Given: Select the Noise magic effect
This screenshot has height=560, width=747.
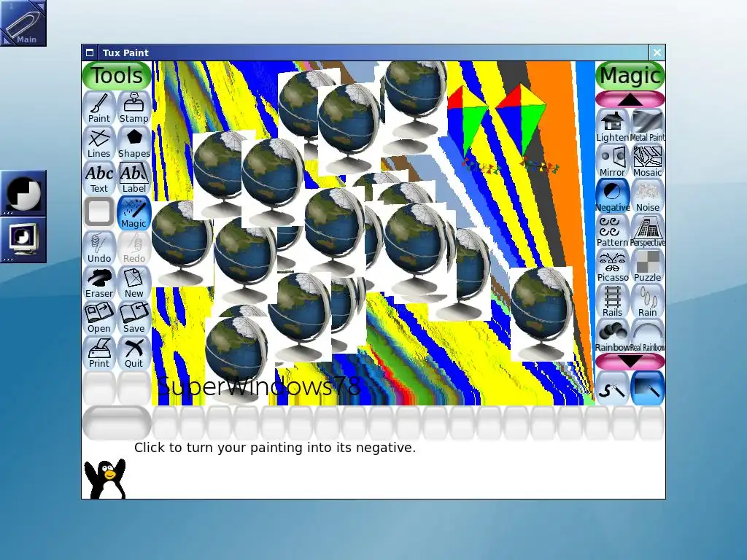Looking at the screenshot, I should (x=648, y=196).
